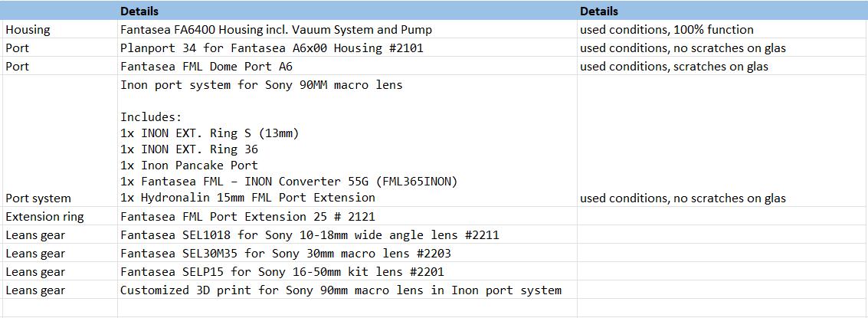Screen dimensions: 868x318
Task: Click the first Details column header
Action: tap(347, 11)
